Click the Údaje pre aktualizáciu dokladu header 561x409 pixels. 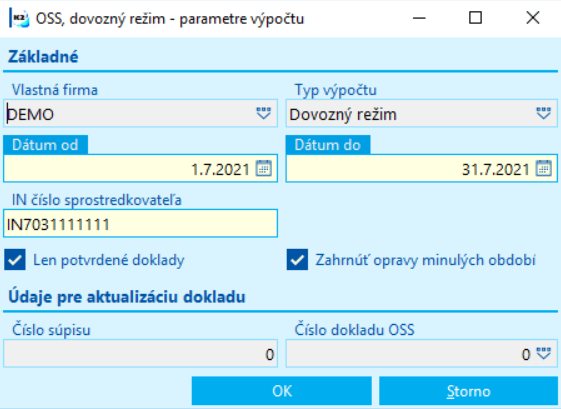coord(127,297)
